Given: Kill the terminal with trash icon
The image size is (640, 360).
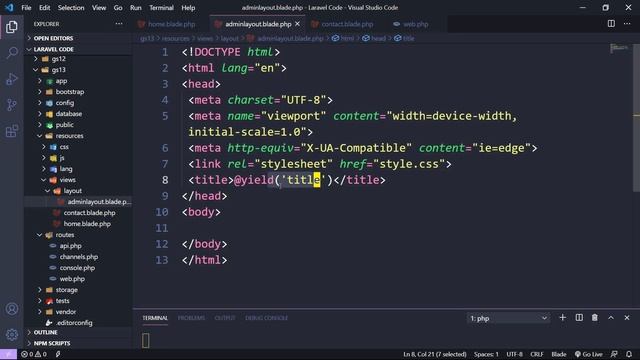Looking at the screenshot, I should pos(595,318).
